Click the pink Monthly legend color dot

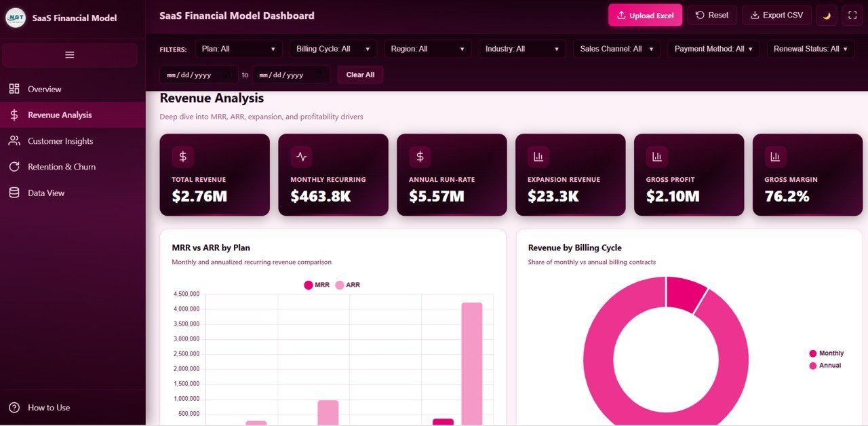pos(812,353)
